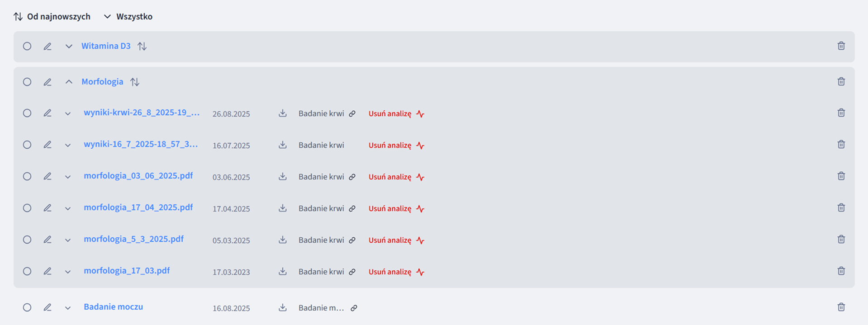This screenshot has width=868, height=325.
Task: Delete the Witamina D3 group with trash icon
Action: click(x=841, y=46)
